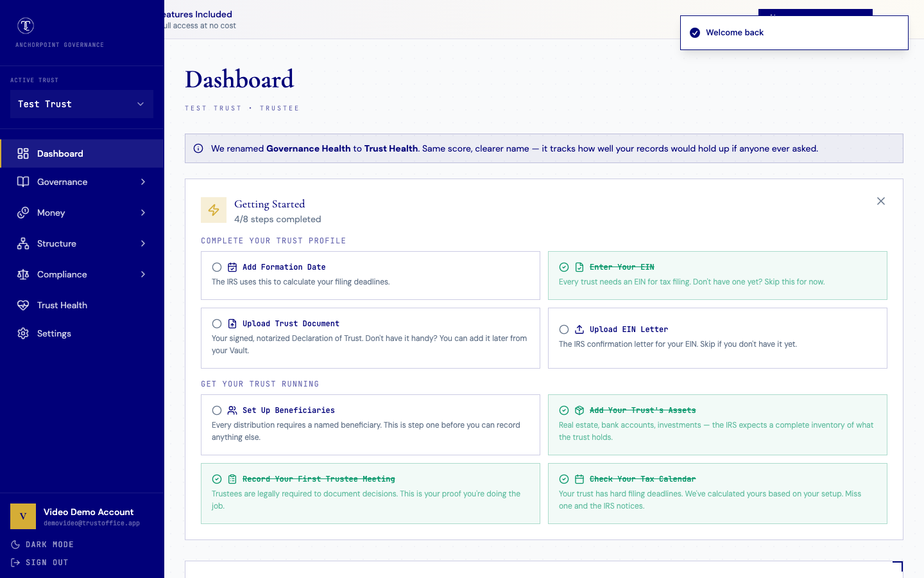Click the Structure hierarchy icon
Screen dimensions: 924x578
pos(23,243)
